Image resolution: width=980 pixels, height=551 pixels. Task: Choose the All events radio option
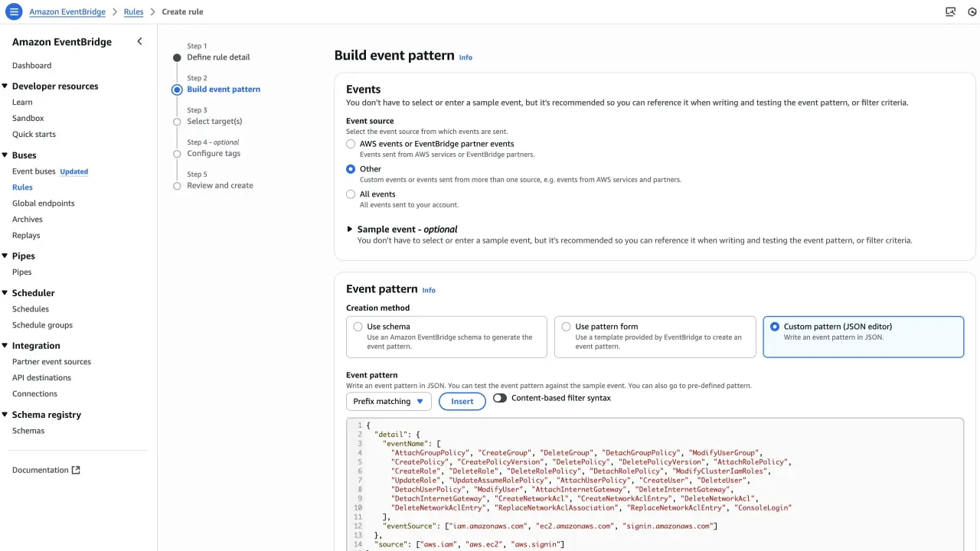351,194
